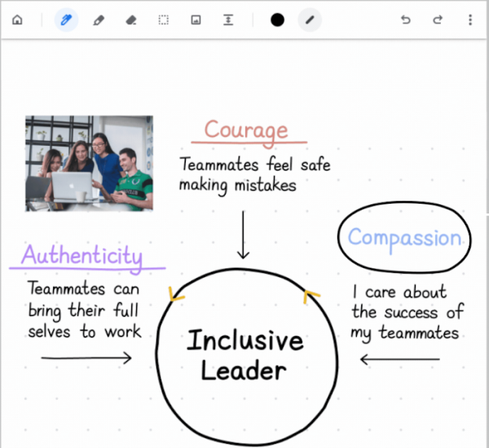This screenshot has width=489, height=448.
Task: Click 'I care about the success' note
Action: (406, 312)
